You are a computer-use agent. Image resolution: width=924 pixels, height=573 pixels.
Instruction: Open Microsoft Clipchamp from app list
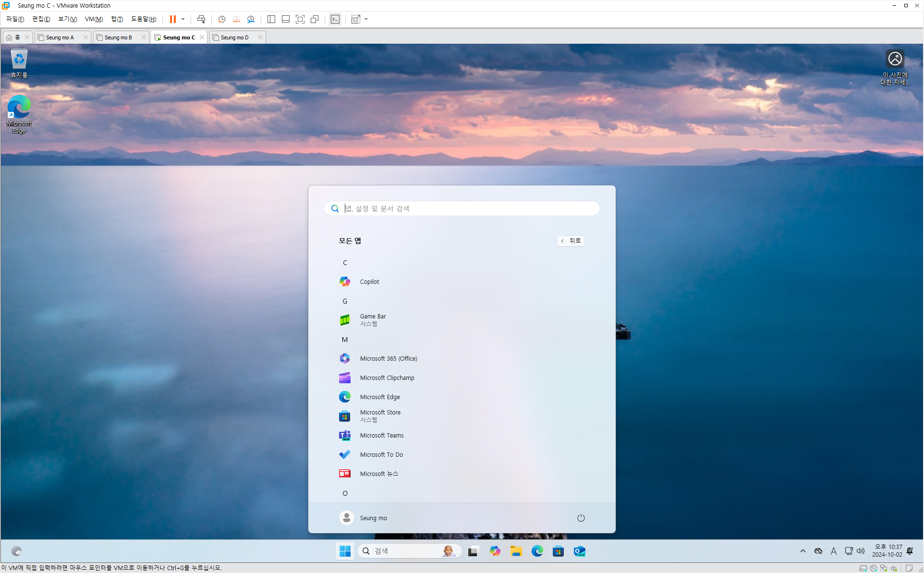[x=387, y=378]
